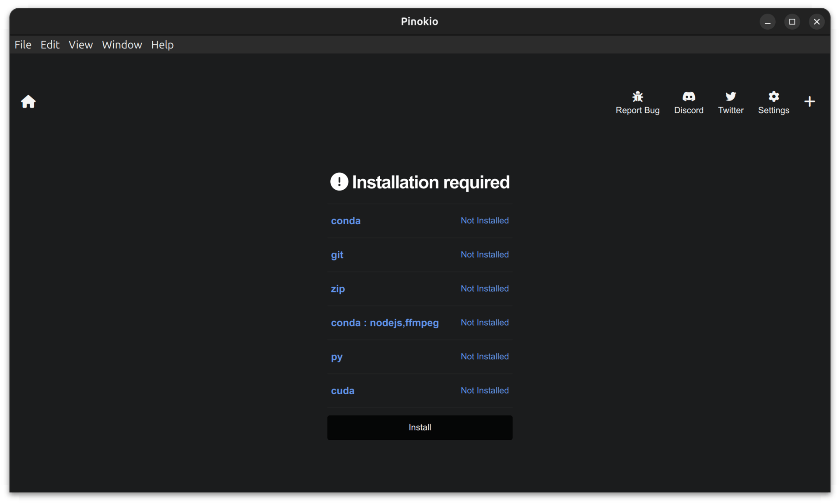The image size is (840, 504).
Task: Click the zip requirement label
Action: tap(338, 288)
